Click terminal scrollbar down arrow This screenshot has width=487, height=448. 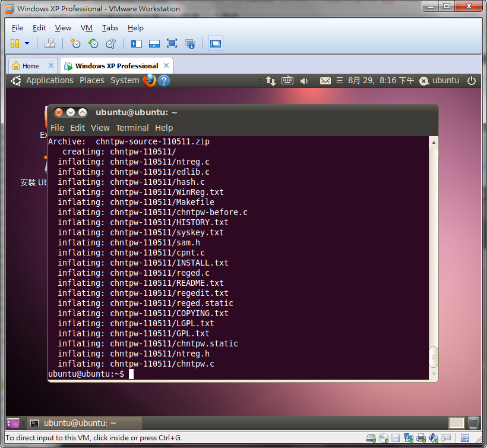coord(434,374)
